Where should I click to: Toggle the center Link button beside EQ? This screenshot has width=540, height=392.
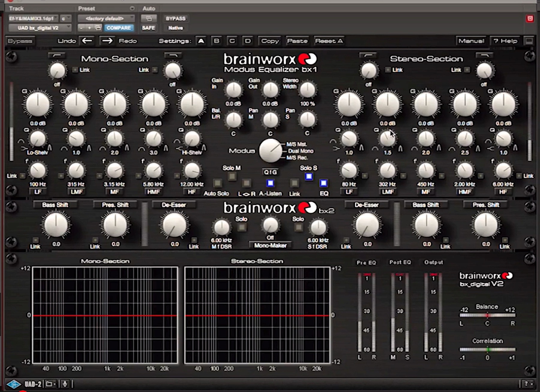(x=295, y=183)
